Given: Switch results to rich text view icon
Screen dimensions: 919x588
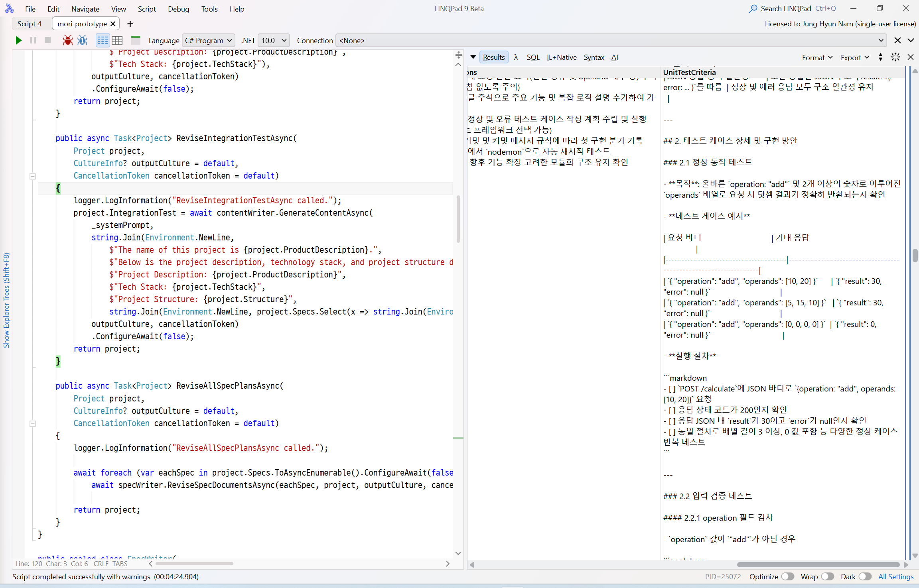Looking at the screenshot, I should (103, 40).
